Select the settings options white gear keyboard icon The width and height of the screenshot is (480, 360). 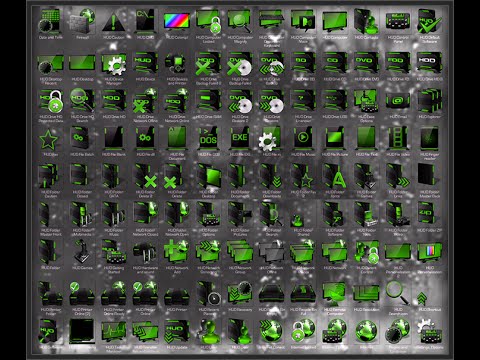coord(429,331)
